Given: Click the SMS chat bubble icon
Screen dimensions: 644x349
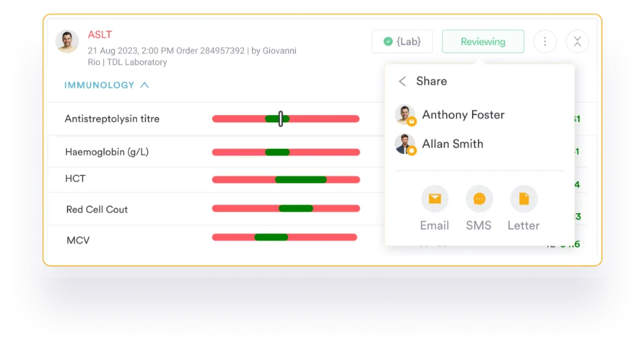Looking at the screenshot, I should (479, 199).
